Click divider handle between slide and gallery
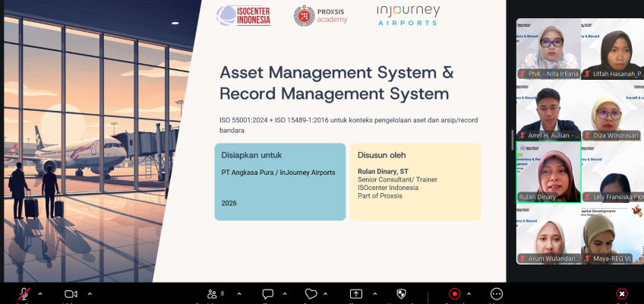The height and width of the screenshot is (304, 644). (x=511, y=141)
